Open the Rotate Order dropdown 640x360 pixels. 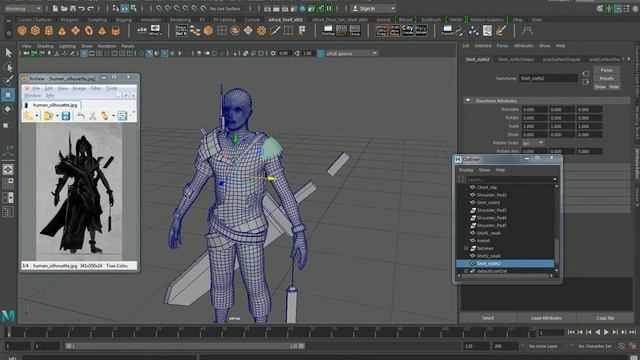533,143
